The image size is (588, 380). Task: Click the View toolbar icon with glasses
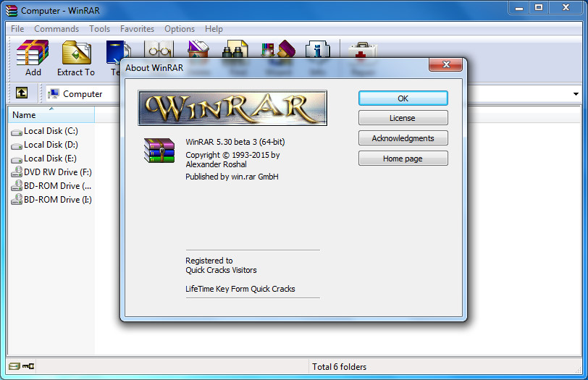(x=159, y=49)
